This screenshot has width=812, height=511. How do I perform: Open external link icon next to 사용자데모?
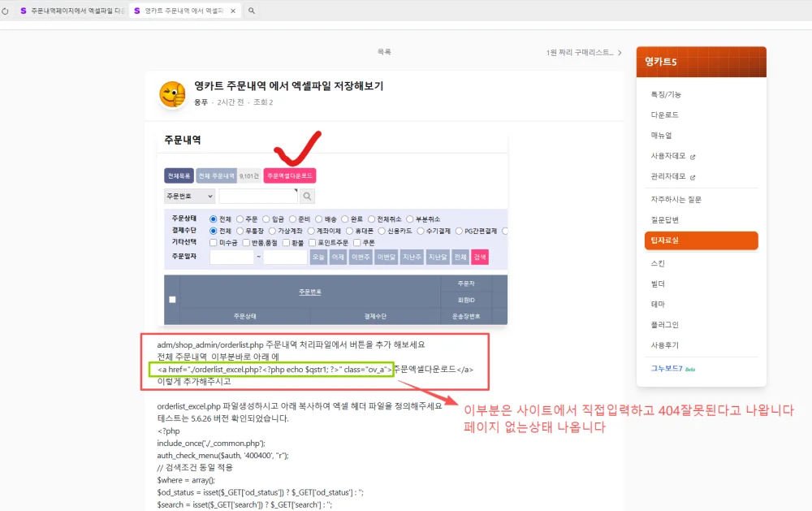pos(693,157)
